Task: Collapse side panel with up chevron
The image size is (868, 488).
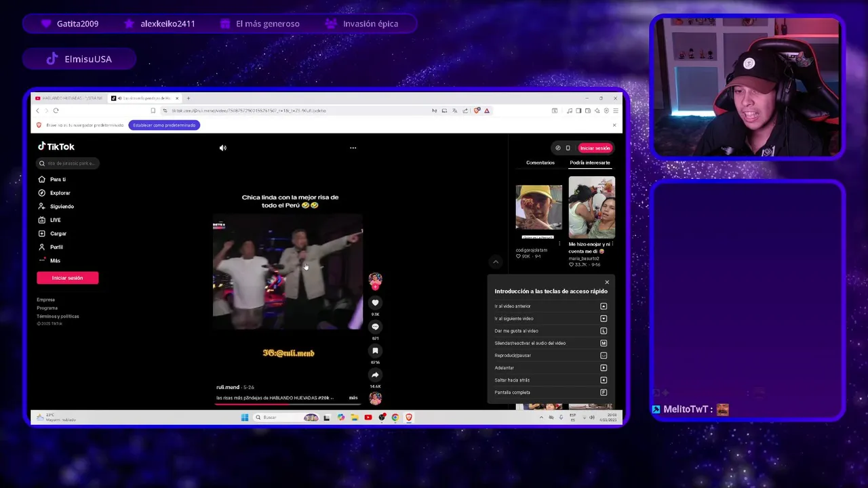Action: click(x=496, y=262)
